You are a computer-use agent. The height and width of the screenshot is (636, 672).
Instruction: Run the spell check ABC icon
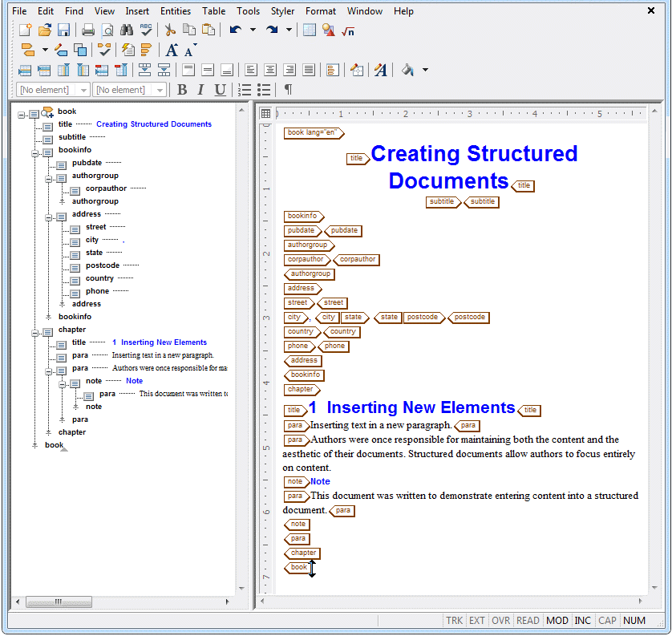(x=146, y=30)
